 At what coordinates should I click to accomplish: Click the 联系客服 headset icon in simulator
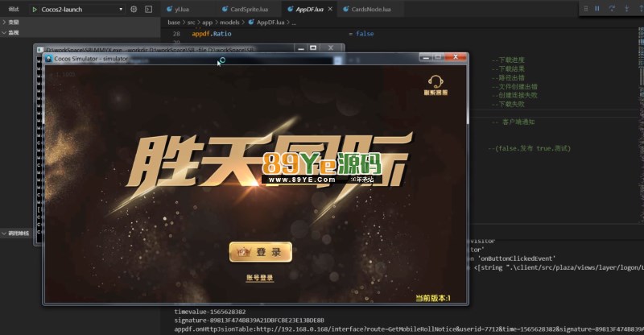click(436, 85)
